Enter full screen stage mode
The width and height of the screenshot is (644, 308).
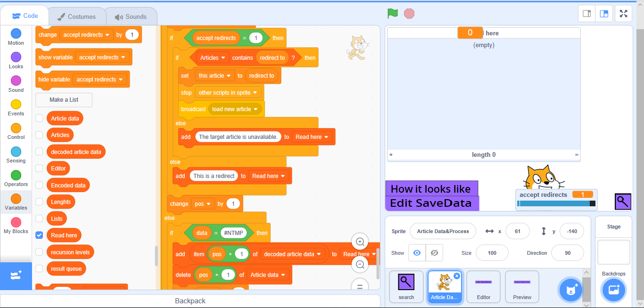click(624, 14)
